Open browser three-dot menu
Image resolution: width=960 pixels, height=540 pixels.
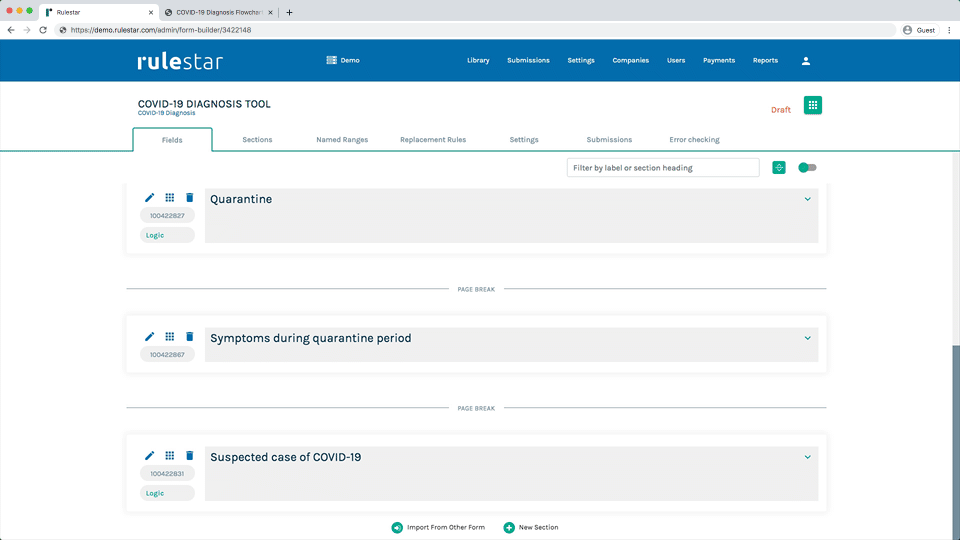coord(950,30)
